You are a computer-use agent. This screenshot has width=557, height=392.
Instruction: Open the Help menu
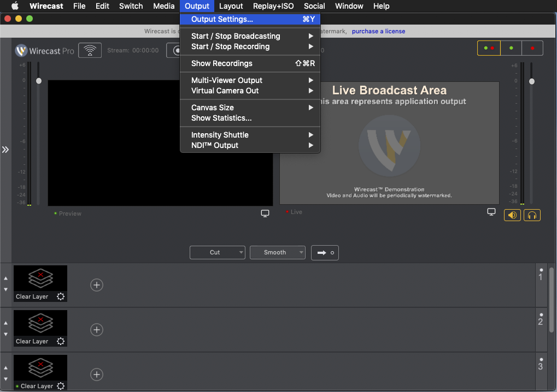click(x=381, y=6)
